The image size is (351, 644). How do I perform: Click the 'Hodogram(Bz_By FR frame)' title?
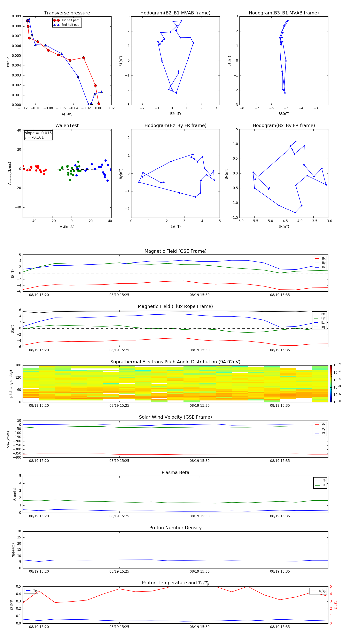(175, 125)
